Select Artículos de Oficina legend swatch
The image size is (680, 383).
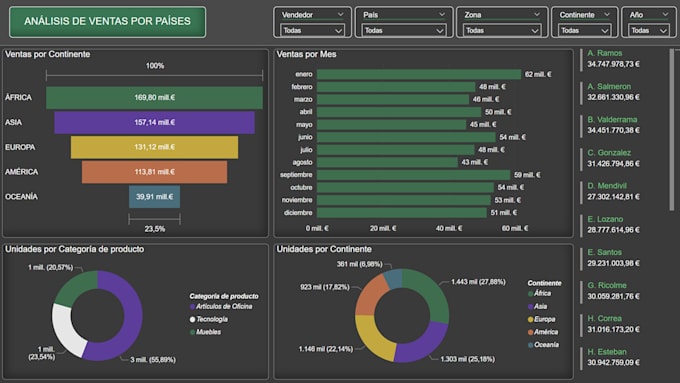pos(192,307)
